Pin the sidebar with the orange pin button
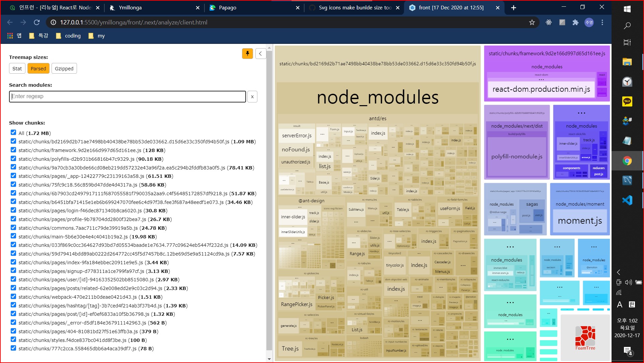This screenshot has width=644, height=363. pos(247,54)
